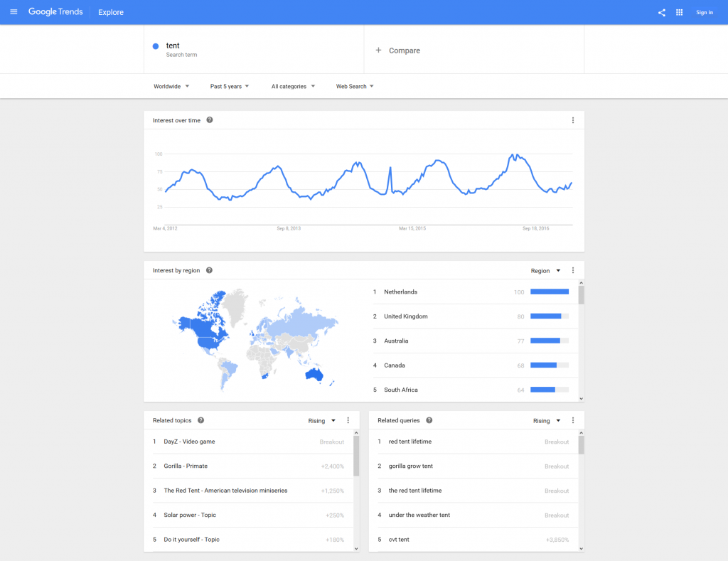Open the Google apps grid
728x561 pixels.
click(x=679, y=13)
